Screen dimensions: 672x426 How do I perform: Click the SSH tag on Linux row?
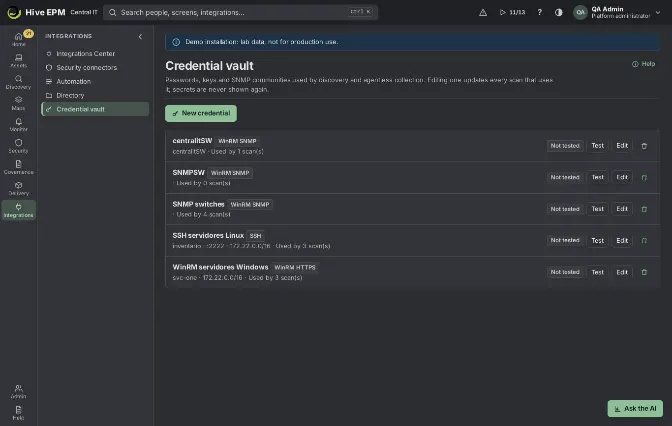pos(255,236)
